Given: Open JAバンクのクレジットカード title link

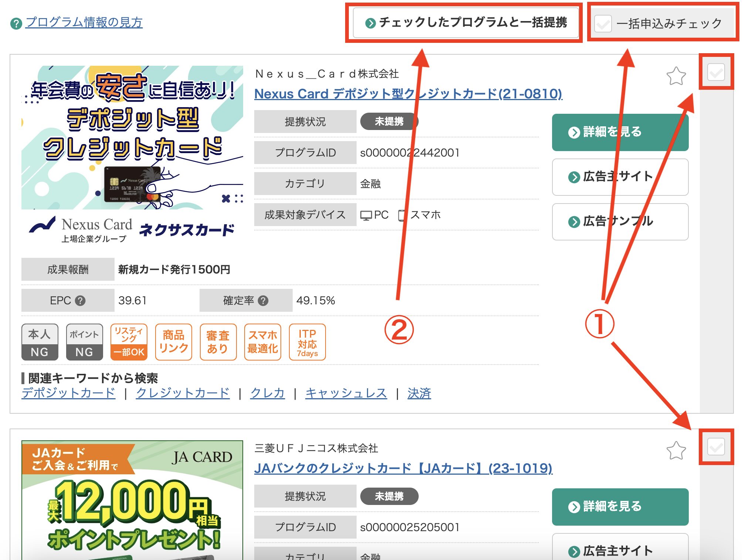Looking at the screenshot, I should 403,468.
